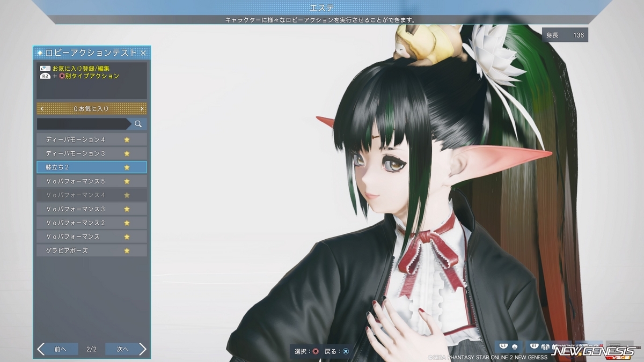Image resolution: width=644 pixels, height=362 pixels.
Task: Toggle favorite star on Voパフォーマンス row
Action: (127, 237)
